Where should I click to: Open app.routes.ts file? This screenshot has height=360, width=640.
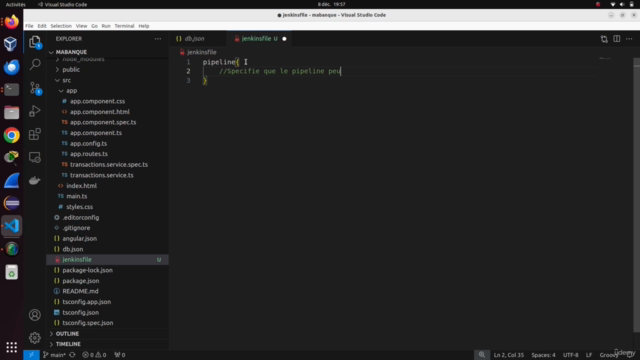pos(89,154)
